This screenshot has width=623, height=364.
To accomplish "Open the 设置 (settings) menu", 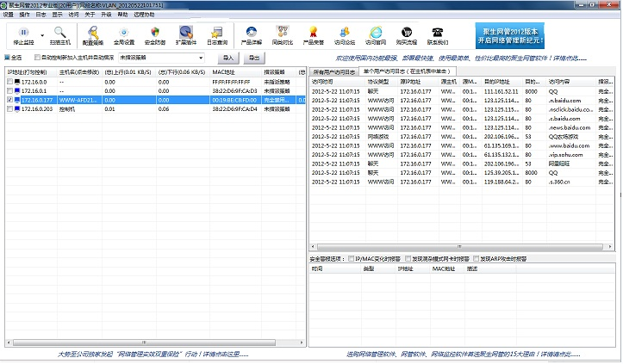I will [9, 15].
